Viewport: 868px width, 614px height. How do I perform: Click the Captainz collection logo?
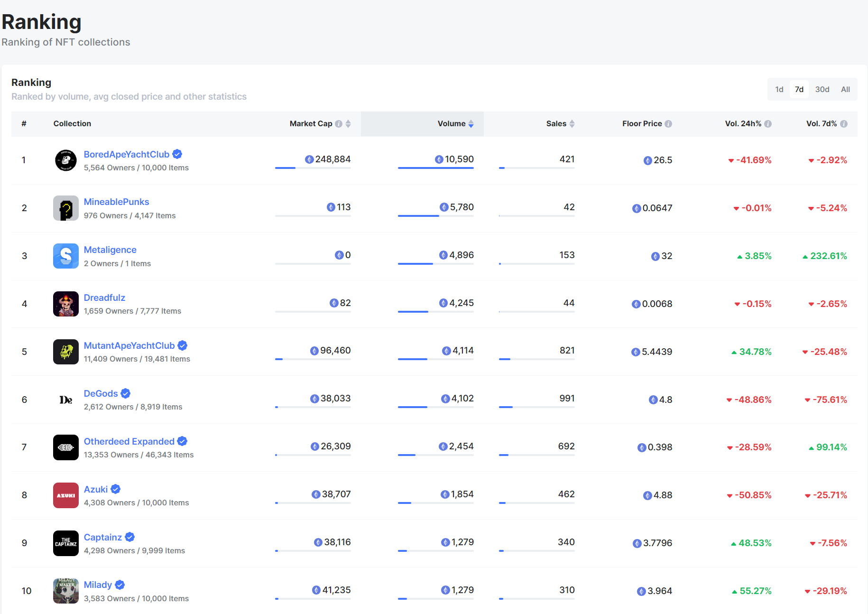click(65, 543)
